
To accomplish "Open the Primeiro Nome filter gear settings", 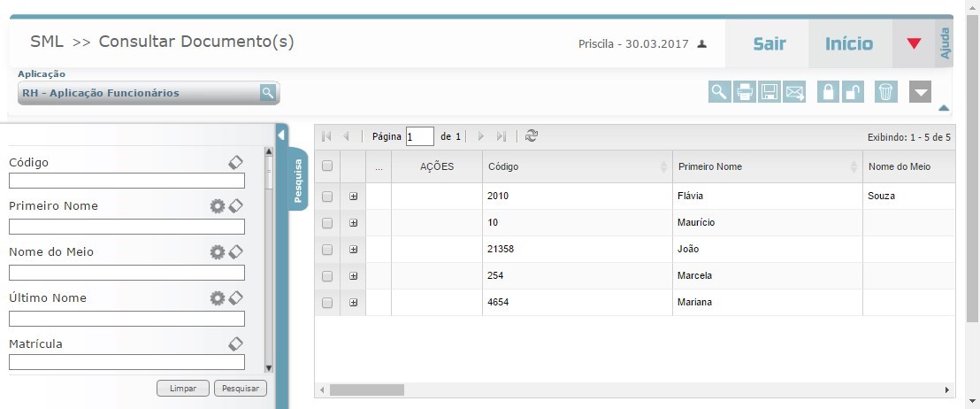I will click(x=217, y=205).
